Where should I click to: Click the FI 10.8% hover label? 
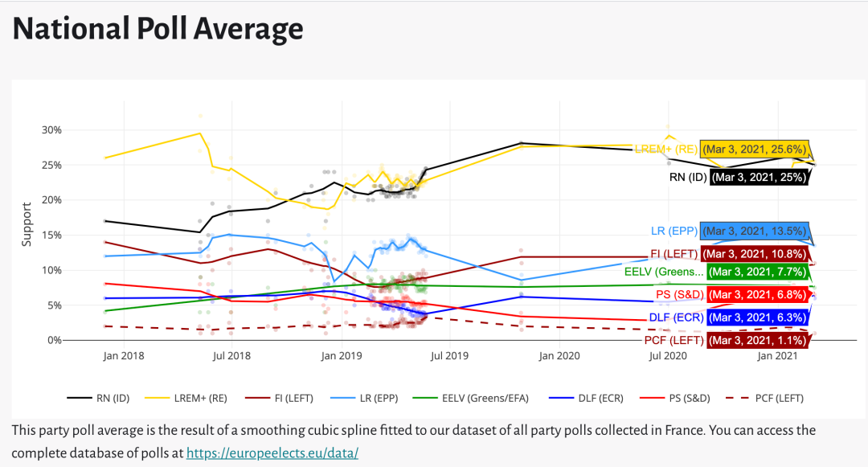pos(754,253)
